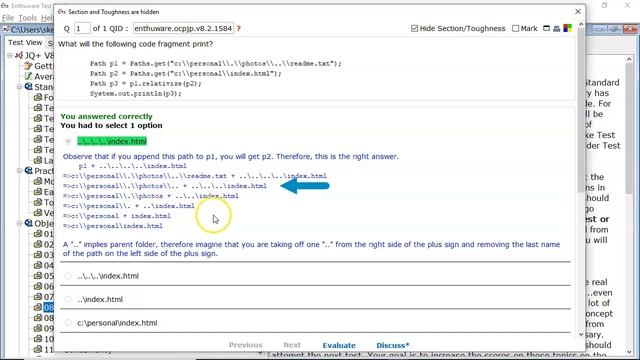Click the window layout icon beside Mark
The image size is (640, 360).
tap(546, 28)
